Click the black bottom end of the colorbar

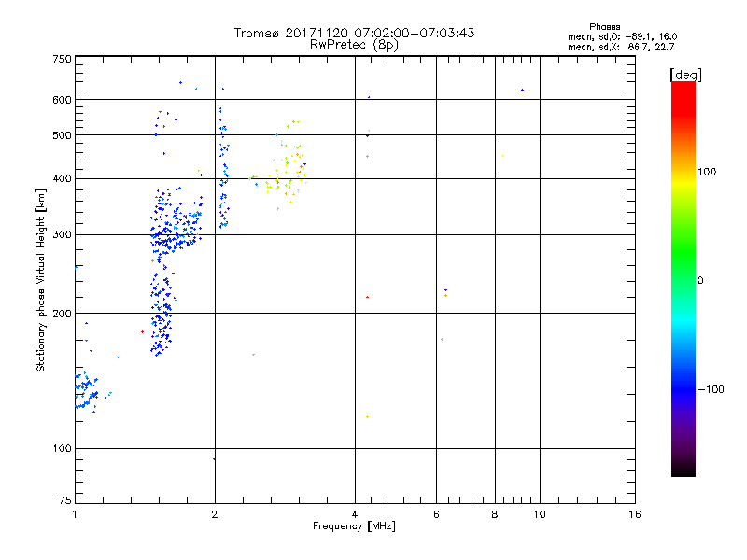coord(683,469)
